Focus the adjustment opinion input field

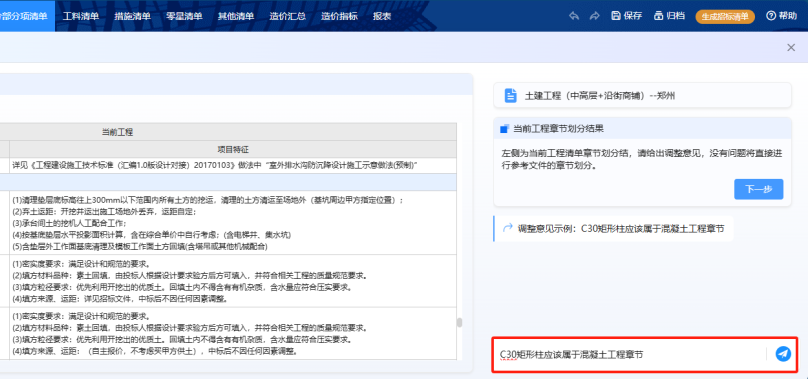coord(630,354)
